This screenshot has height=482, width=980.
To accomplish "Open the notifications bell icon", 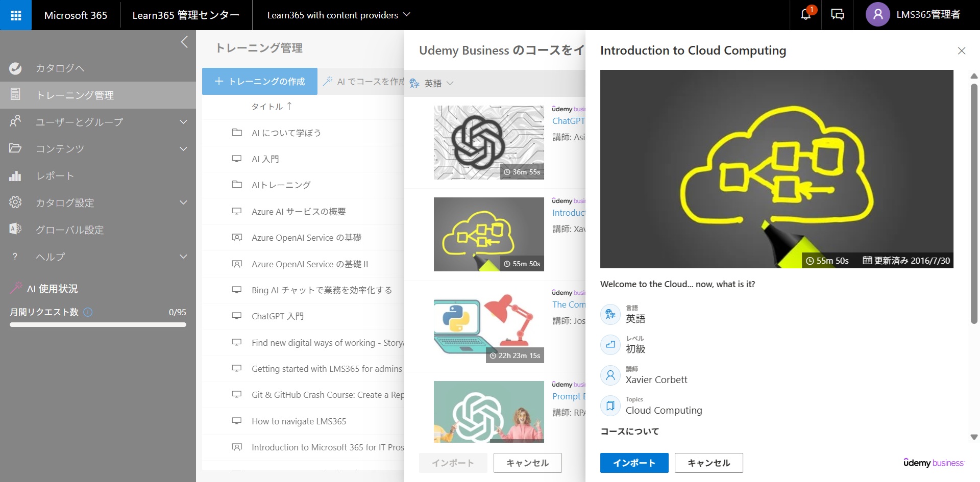I will [806, 14].
